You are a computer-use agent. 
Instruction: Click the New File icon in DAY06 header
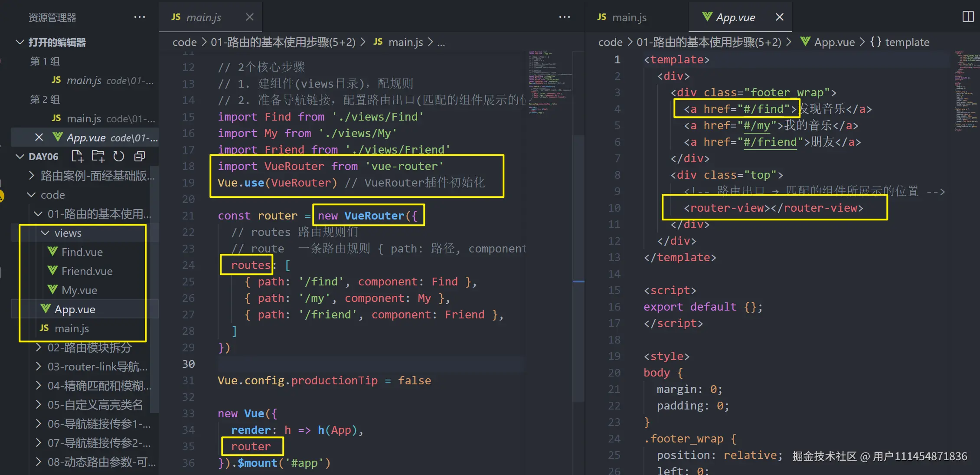tap(77, 156)
